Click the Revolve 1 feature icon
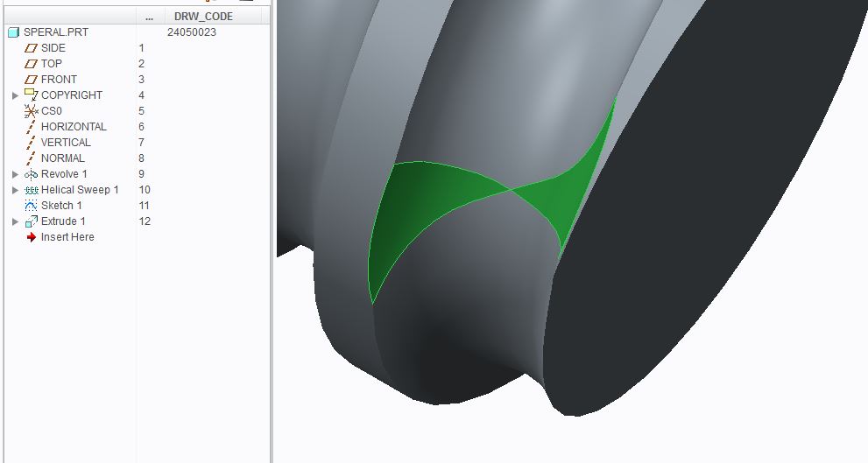This screenshot has width=868, height=463. 31,174
